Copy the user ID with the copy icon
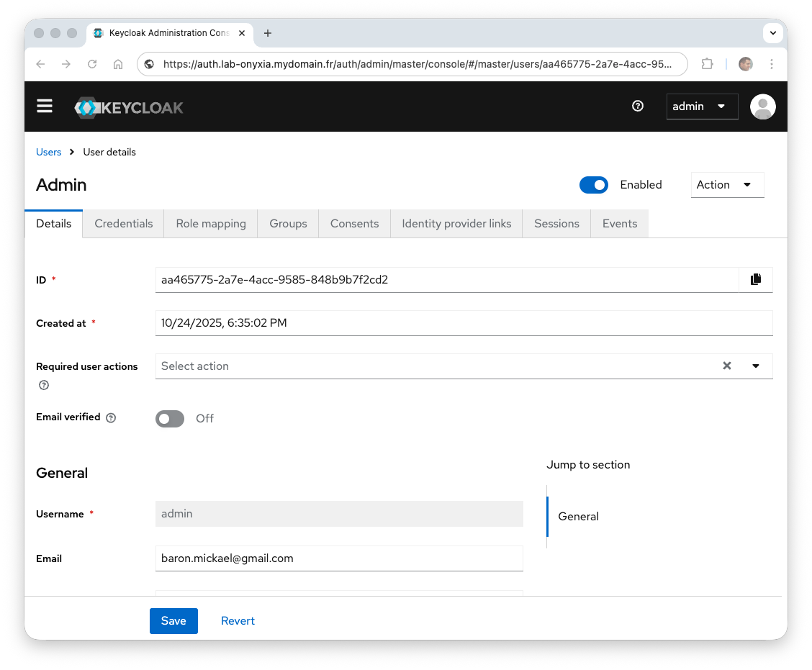Viewport: 812px width, 670px height. point(755,279)
